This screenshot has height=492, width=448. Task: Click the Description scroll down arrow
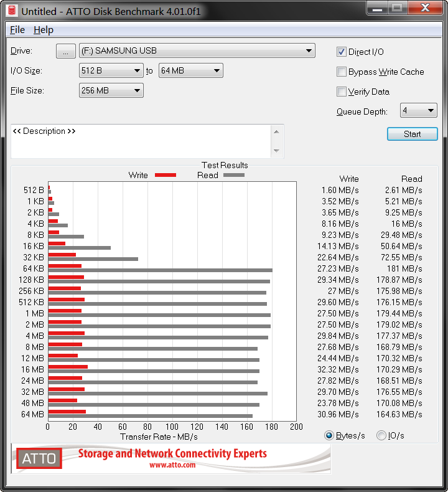click(276, 151)
